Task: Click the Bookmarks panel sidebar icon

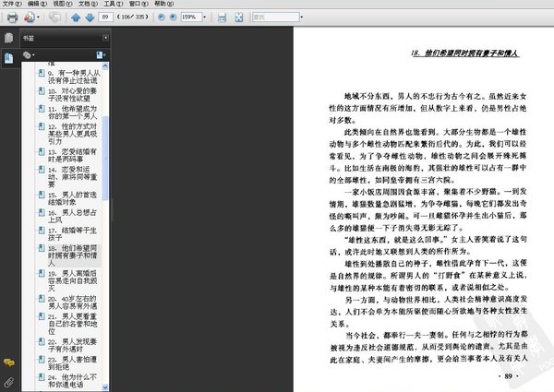Action: pos(8,58)
